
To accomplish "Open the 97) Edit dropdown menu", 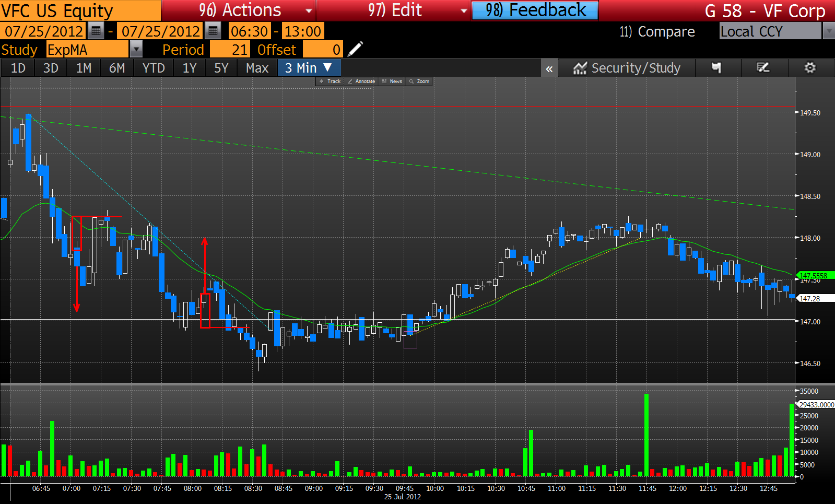I will point(394,10).
